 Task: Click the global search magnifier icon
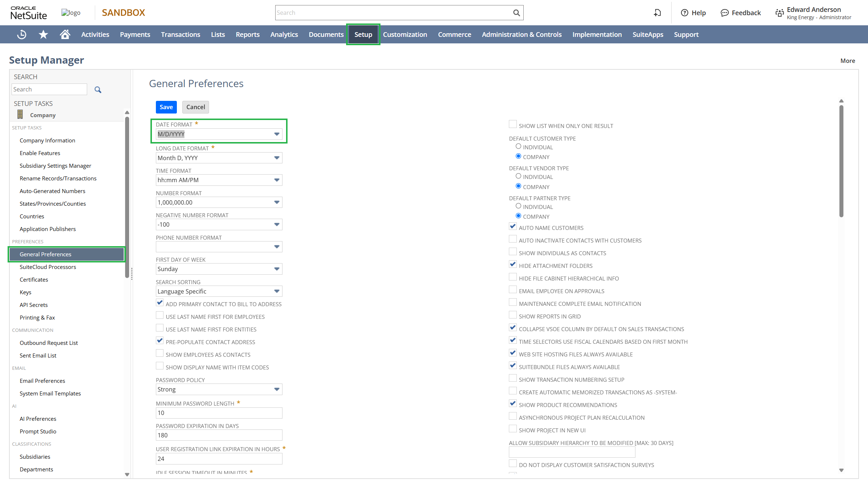pyautogui.click(x=516, y=13)
